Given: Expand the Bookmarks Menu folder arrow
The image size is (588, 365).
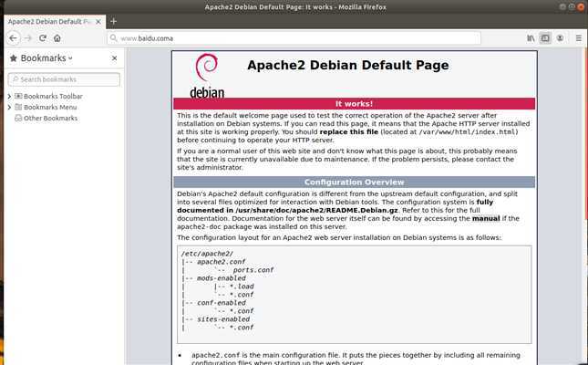Looking at the screenshot, I should (9, 107).
